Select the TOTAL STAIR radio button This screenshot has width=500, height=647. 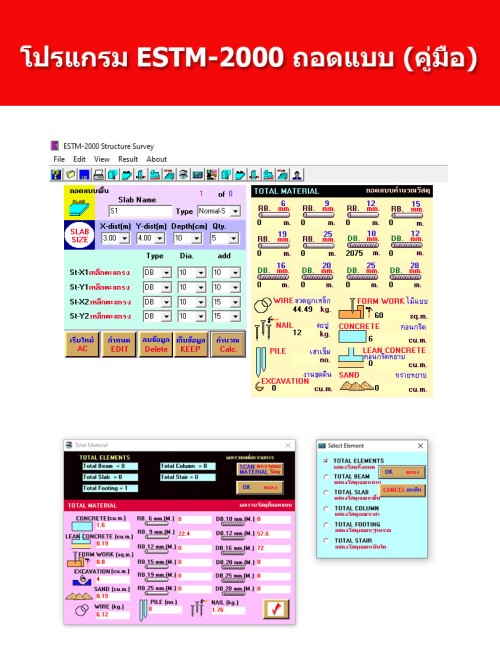click(x=326, y=541)
